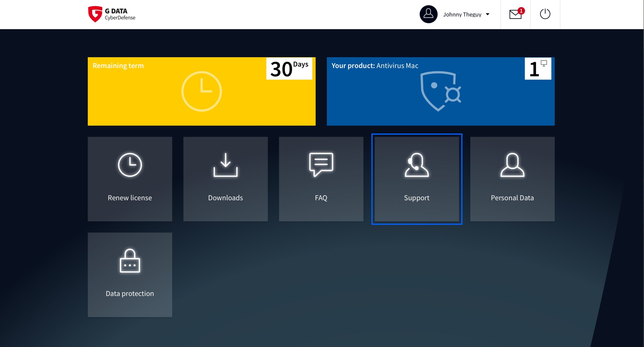Open the Renew license tile

coord(130,179)
